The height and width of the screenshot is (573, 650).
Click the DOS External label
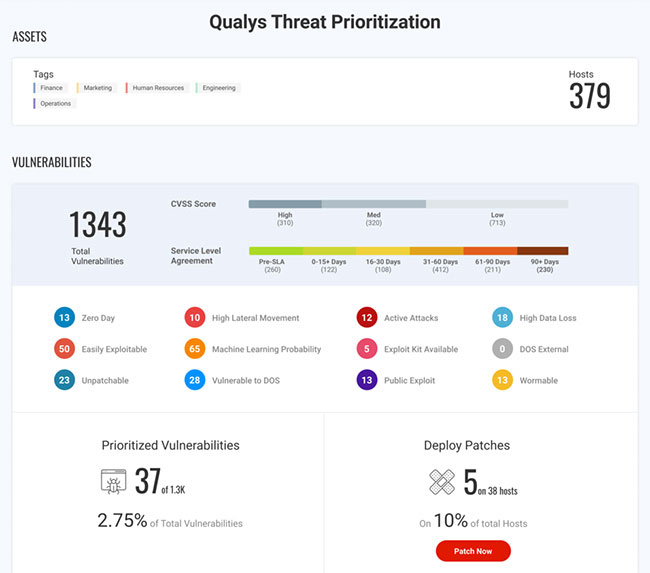(x=544, y=349)
